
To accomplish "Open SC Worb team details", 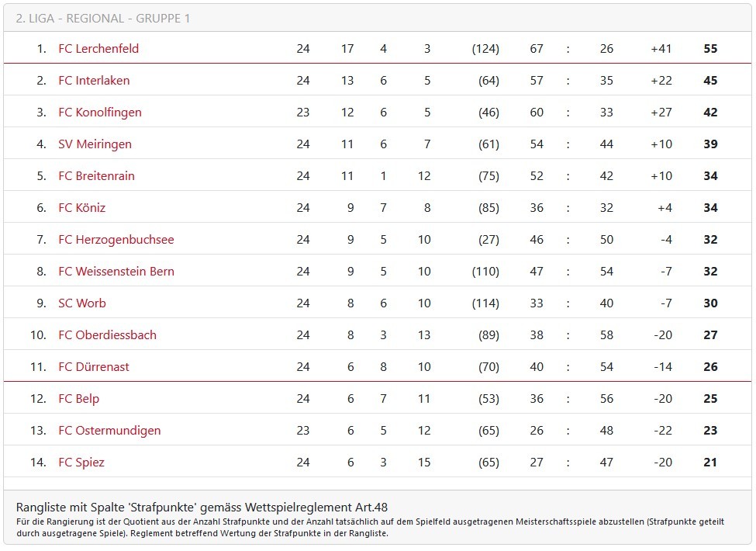I will (x=82, y=303).
